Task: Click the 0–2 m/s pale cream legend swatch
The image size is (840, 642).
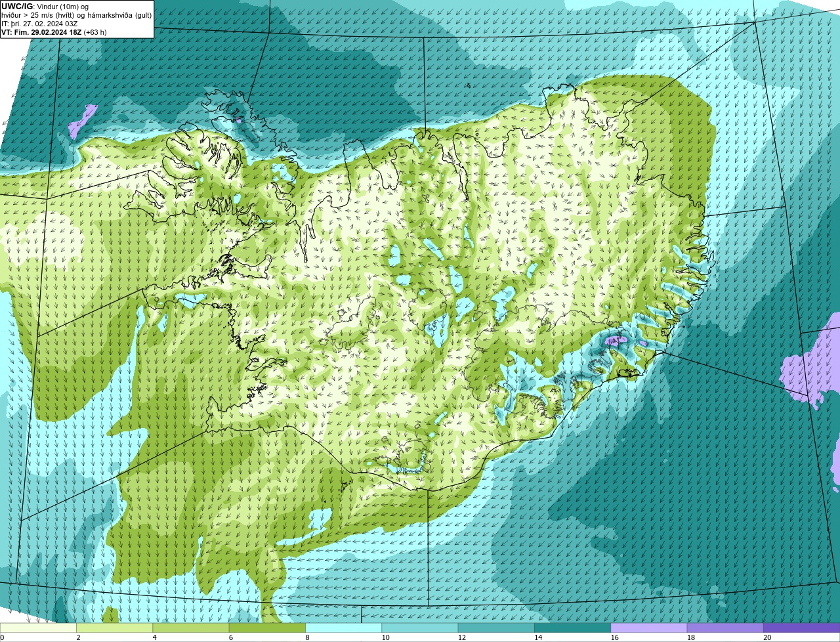Action: 38,628
